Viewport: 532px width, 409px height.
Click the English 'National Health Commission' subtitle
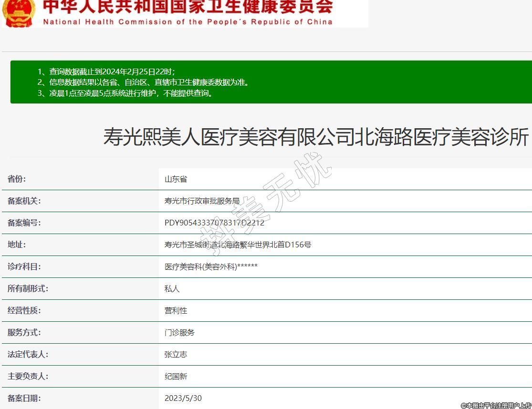(x=188, y=22)
